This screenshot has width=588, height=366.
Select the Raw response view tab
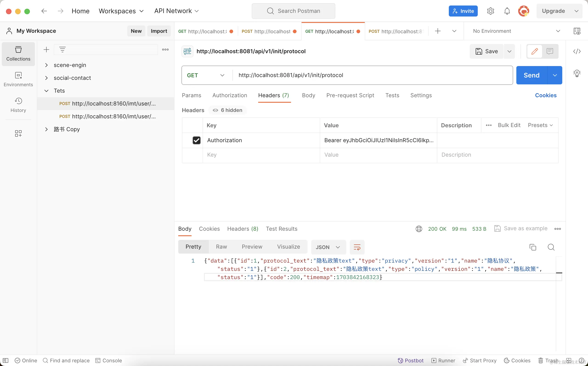pos(221,247)
